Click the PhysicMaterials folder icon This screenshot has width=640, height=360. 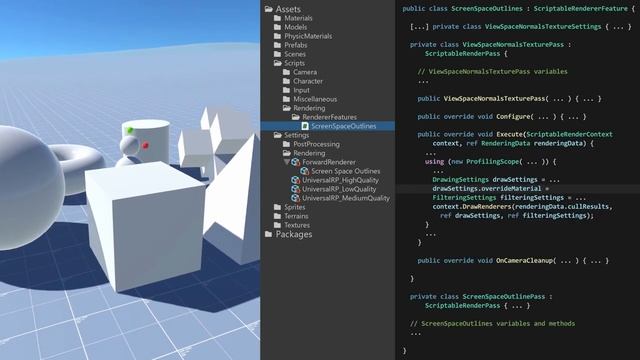tap(278, 36)
